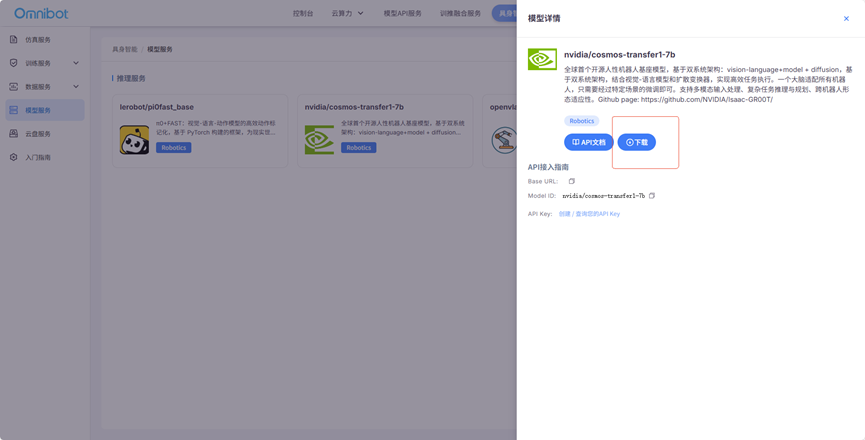Open the 云算力 dropdown arrow
The image size is (865, 440).
point(361,13)
